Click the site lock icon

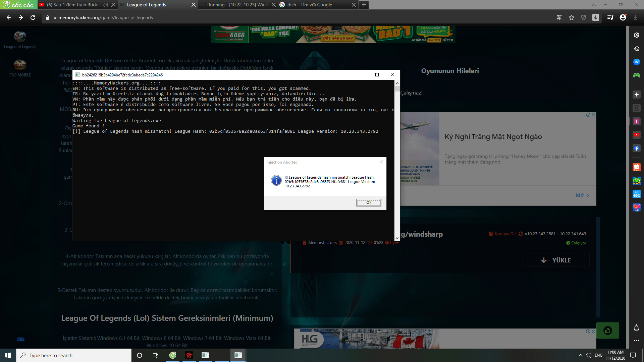47,17
